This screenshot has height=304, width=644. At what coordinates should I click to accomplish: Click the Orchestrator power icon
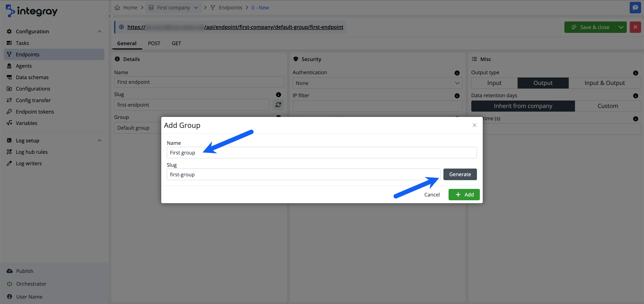click(9, 284)
